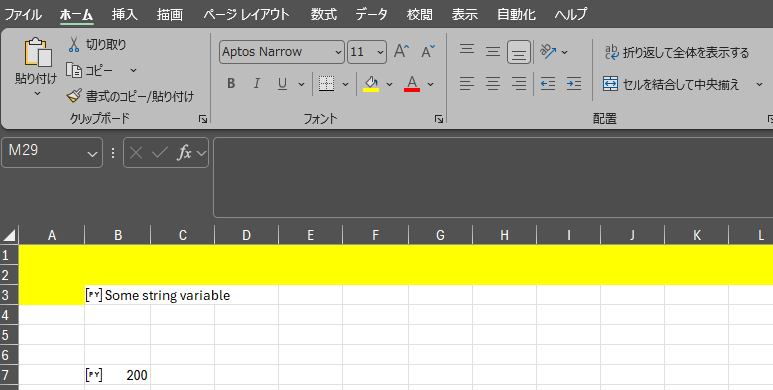Image resolution: width=773 pixels, height=390 pixels.
Task: Open the text orientation tool
Action: (548, 51)
